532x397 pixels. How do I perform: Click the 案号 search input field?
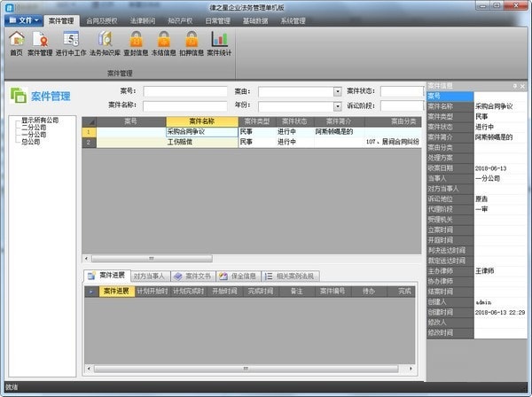[185, 91]
